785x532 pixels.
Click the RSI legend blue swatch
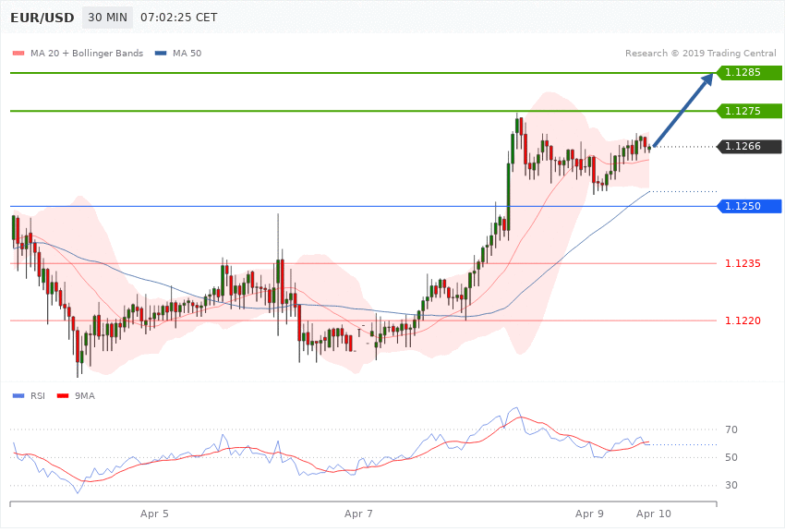[18, 396]
